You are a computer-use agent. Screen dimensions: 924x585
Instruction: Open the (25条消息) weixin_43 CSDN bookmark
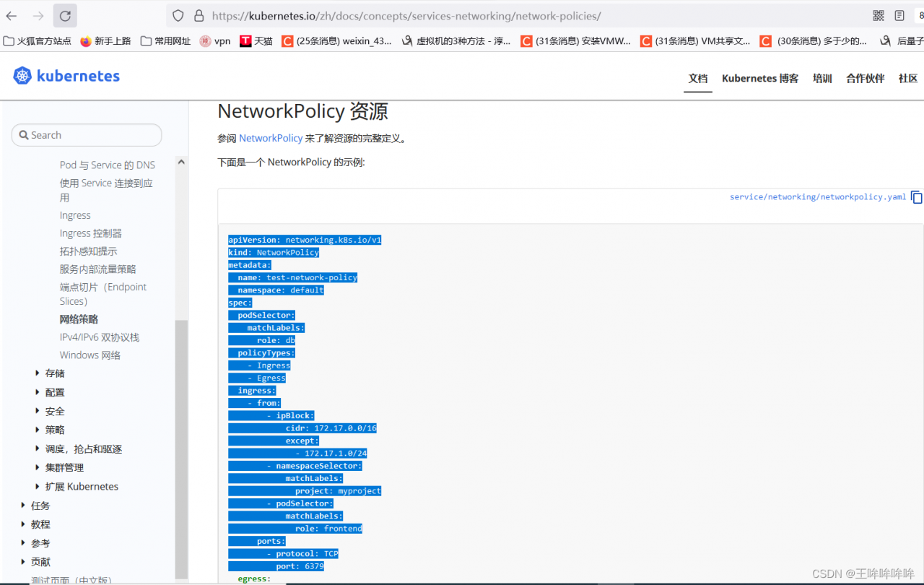337,41
